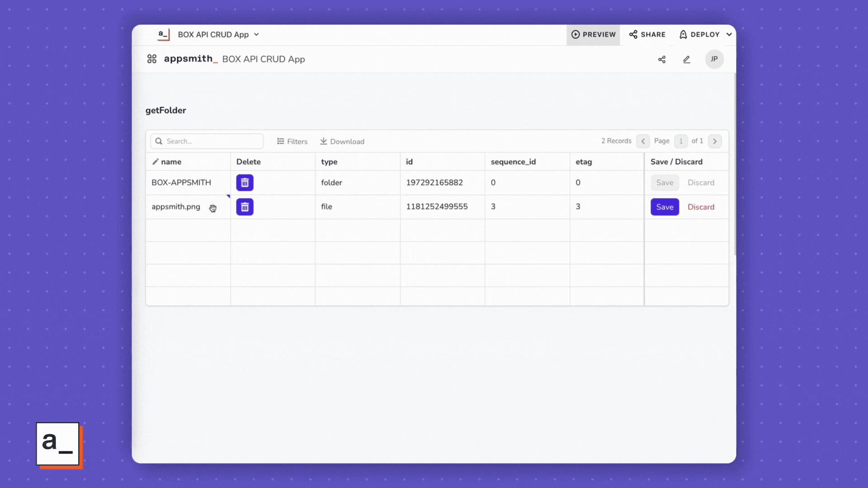The width and height of the screenshot is (868, 488).
Task: Click the Save / Discard column header
Action: pyautogui.click(x=686, y=162)
